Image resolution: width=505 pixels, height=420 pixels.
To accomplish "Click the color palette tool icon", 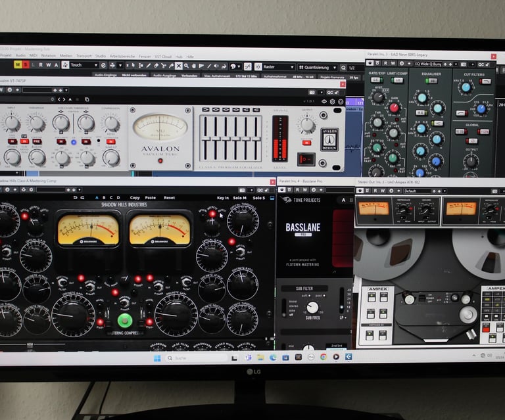I will [233, 66].
